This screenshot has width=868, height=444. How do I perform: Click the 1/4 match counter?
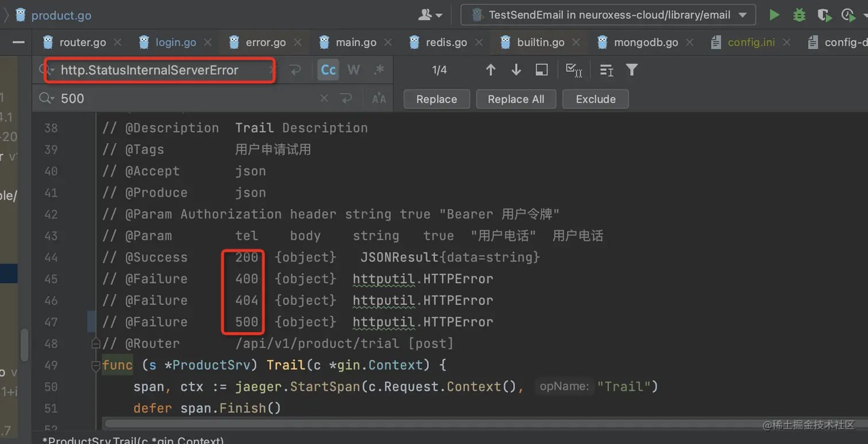439,70
